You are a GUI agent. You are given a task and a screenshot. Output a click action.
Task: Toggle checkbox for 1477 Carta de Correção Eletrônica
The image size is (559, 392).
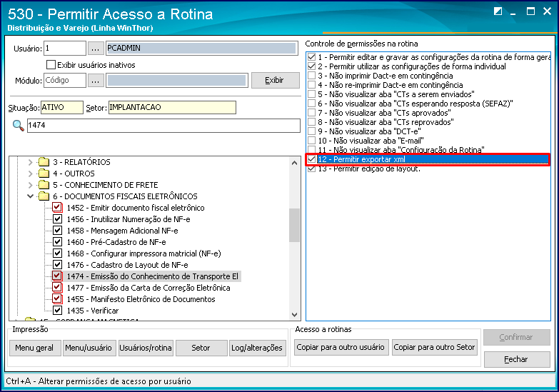tap(57, 288)
